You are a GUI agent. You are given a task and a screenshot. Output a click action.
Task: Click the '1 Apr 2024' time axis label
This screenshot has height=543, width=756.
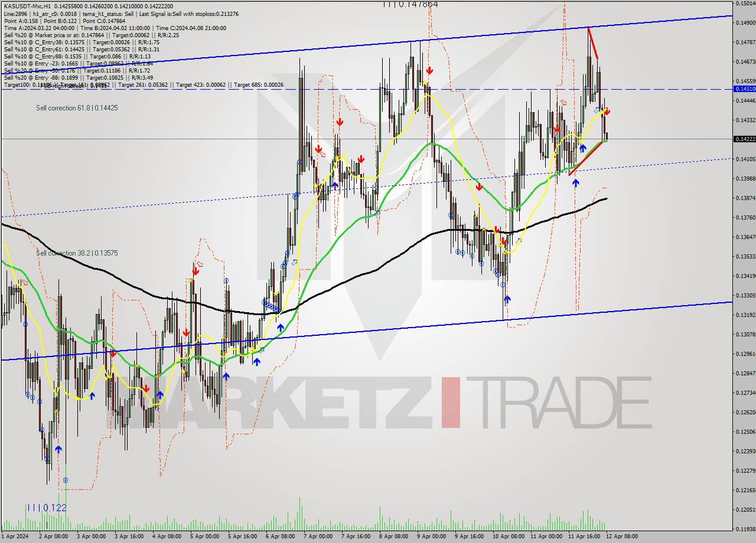coord(14,537)
